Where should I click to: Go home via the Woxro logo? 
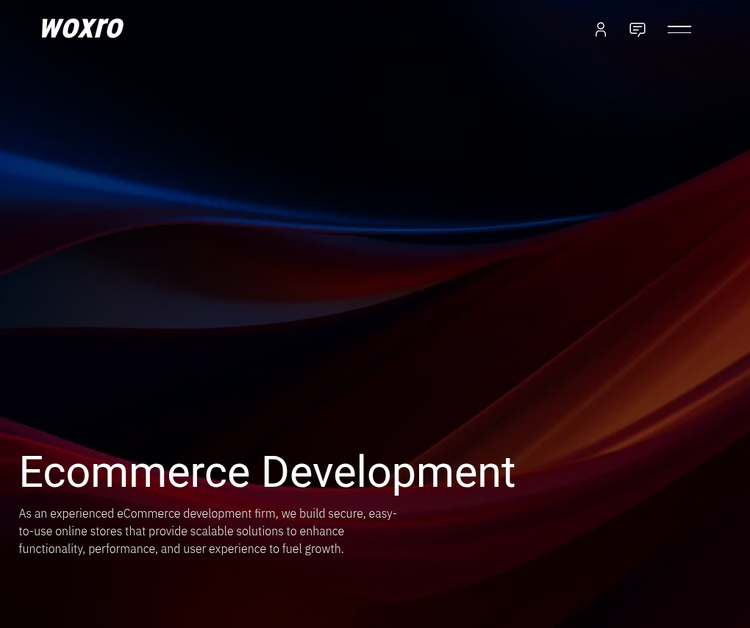(x=82, y=29)
